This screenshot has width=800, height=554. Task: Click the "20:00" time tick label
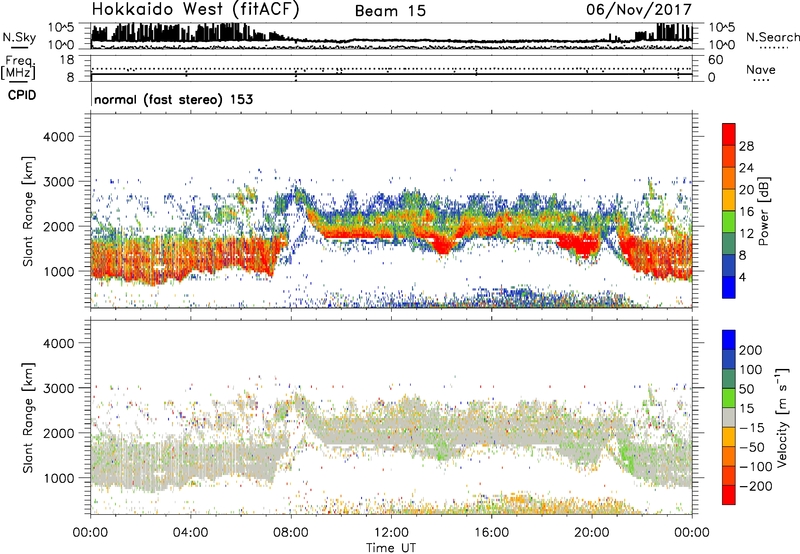pyautogui.click(x=592, y=533)
